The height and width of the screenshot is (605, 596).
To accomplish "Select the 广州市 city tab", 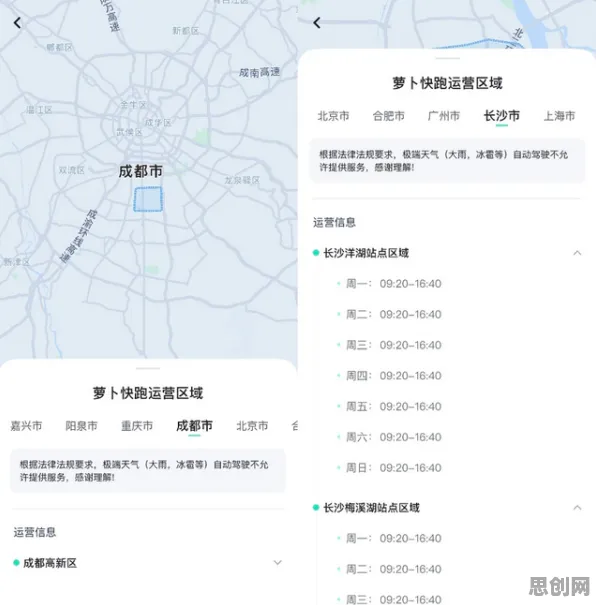I will click(x=444, y=116).
